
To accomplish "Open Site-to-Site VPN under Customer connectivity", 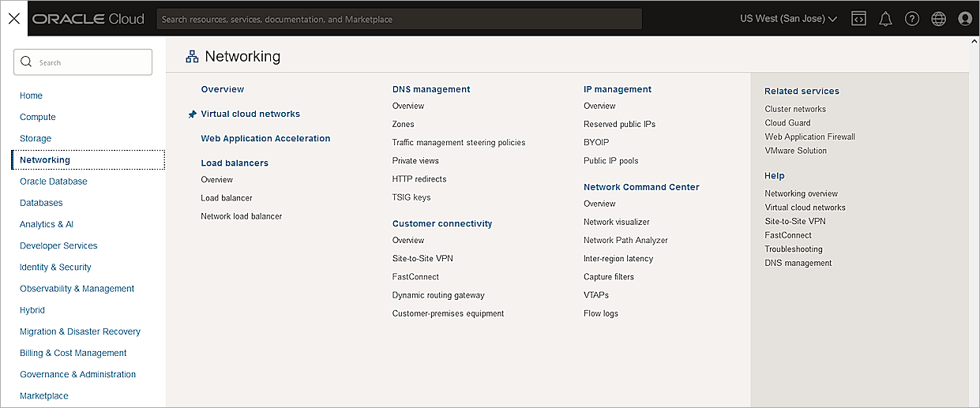I will pos(422,258).
